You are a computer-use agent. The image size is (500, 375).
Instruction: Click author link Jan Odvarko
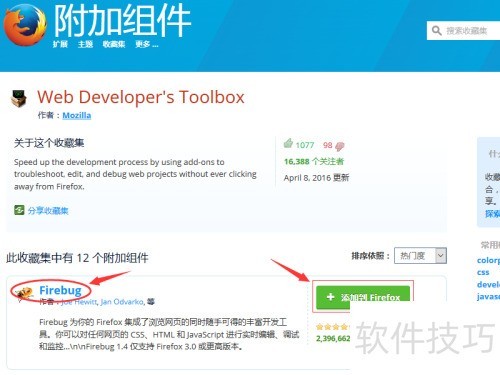coord(122,302)
